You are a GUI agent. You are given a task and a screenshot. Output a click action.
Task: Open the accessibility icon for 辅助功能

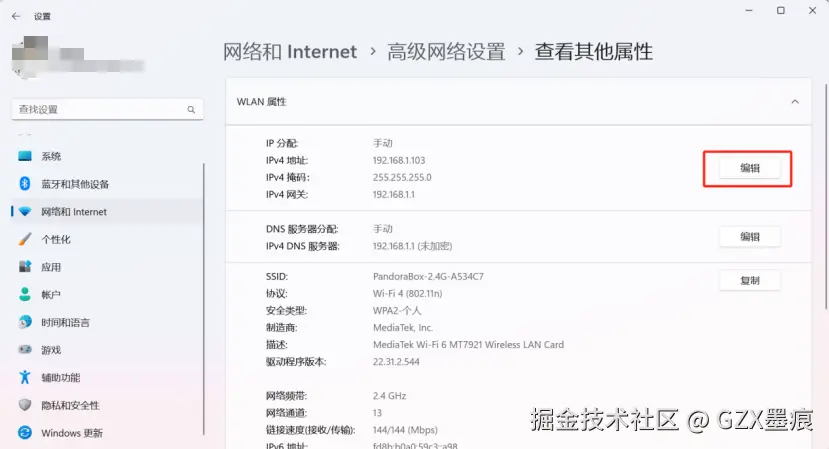click(x=25, y=377)
